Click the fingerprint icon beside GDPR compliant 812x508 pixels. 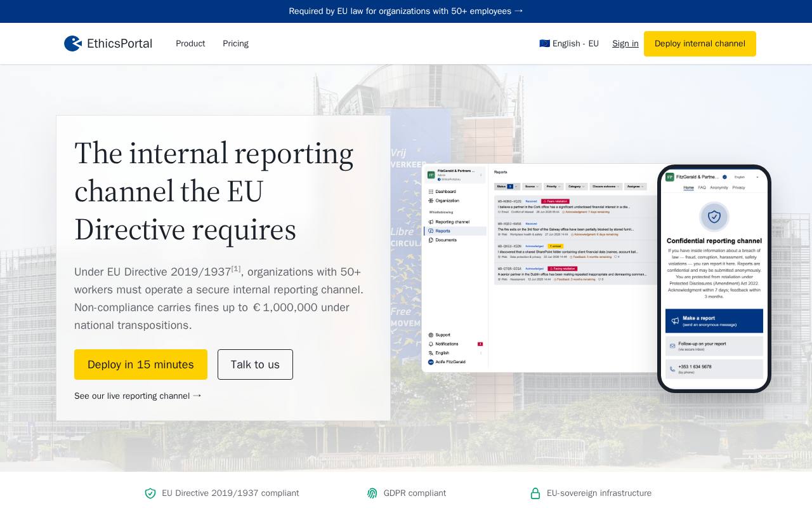point(372,493)
